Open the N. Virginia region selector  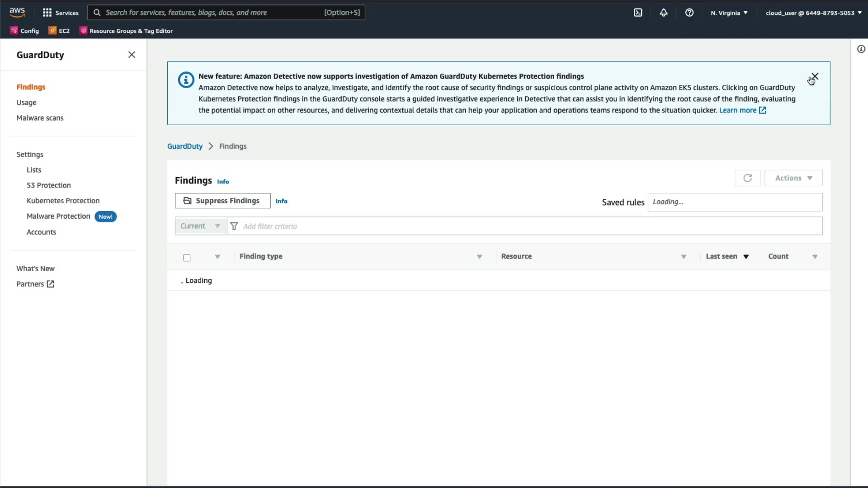click(x=729, y=13)
